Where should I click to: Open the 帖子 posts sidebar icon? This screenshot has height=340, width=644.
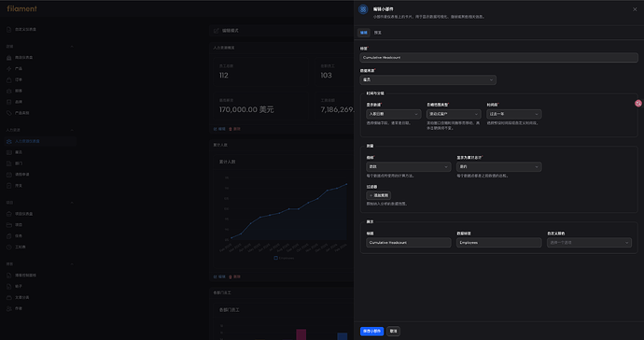pyautogui.click(x=9, y=286)
